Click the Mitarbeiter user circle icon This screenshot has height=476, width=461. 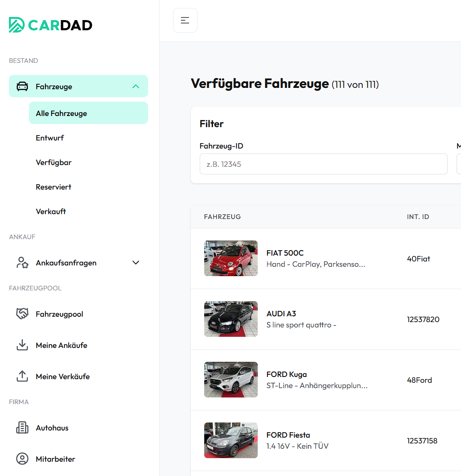tap(22, 459)
